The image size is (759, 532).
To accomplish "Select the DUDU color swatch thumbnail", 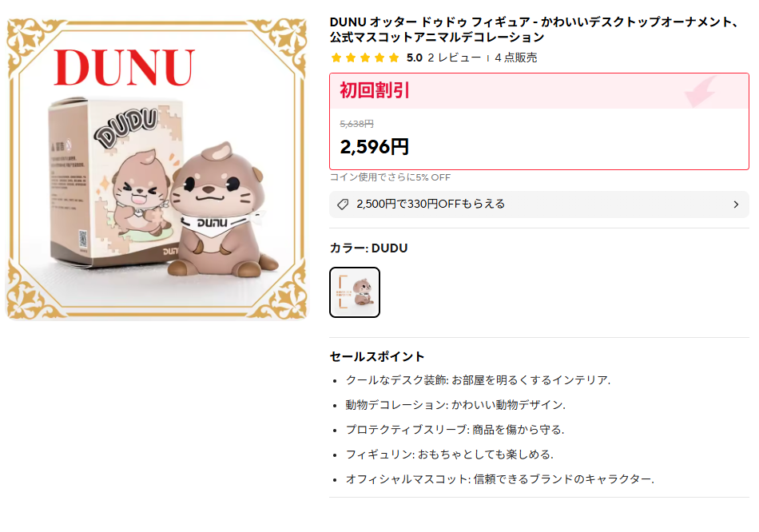I will pos(355,292).
